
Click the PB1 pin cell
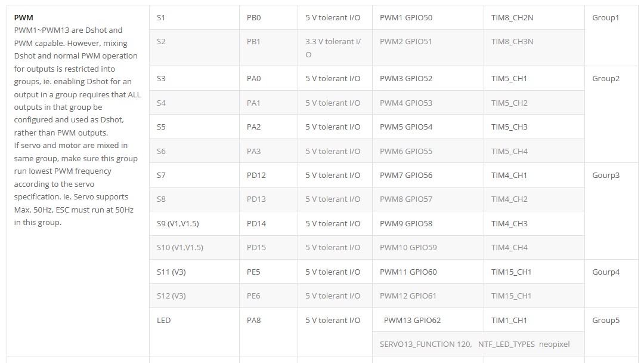pyautogui.click(x=268, y=48)
